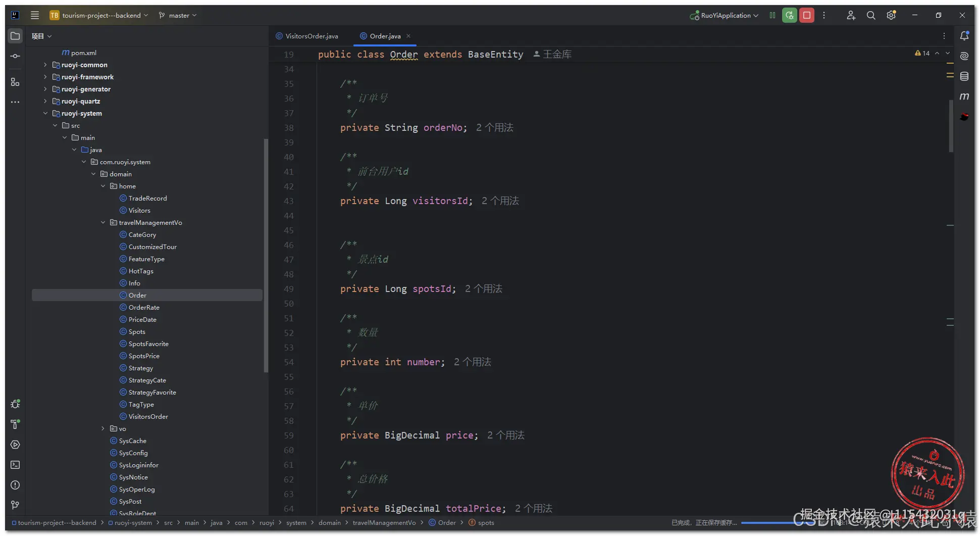This screenshot has width=980, height=536.
Task: Rerun RuoYiApplication with the green button
Action: pos(790,15)
